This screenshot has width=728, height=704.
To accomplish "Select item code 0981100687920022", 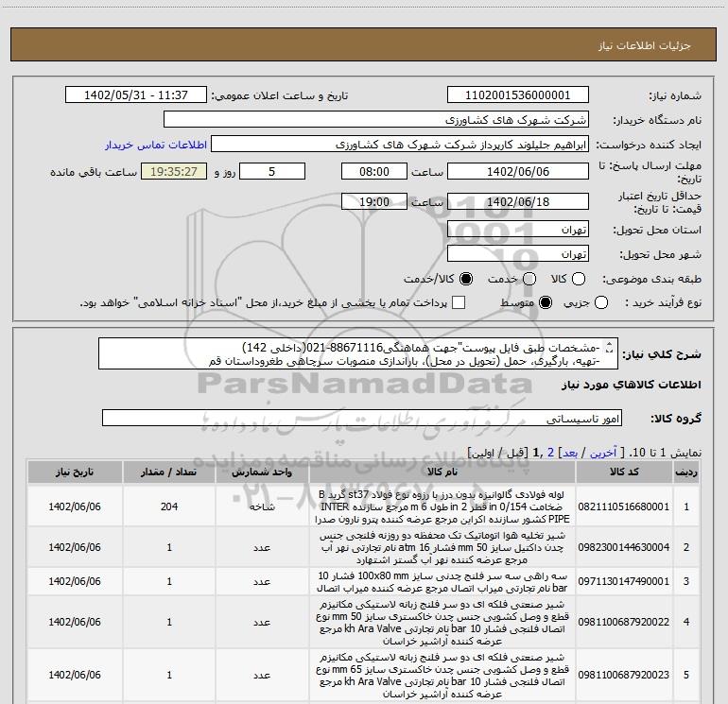I will (x=624, y=622).
